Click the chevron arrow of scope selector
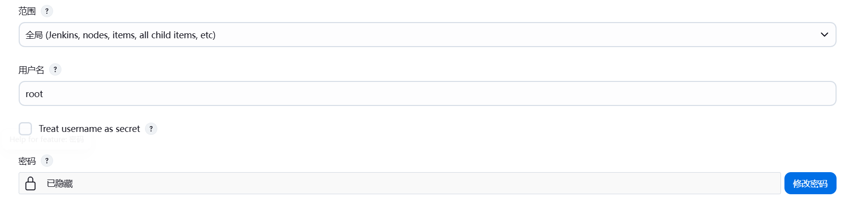The width and height of the screenshot is (868, 206). coord(824,35)
